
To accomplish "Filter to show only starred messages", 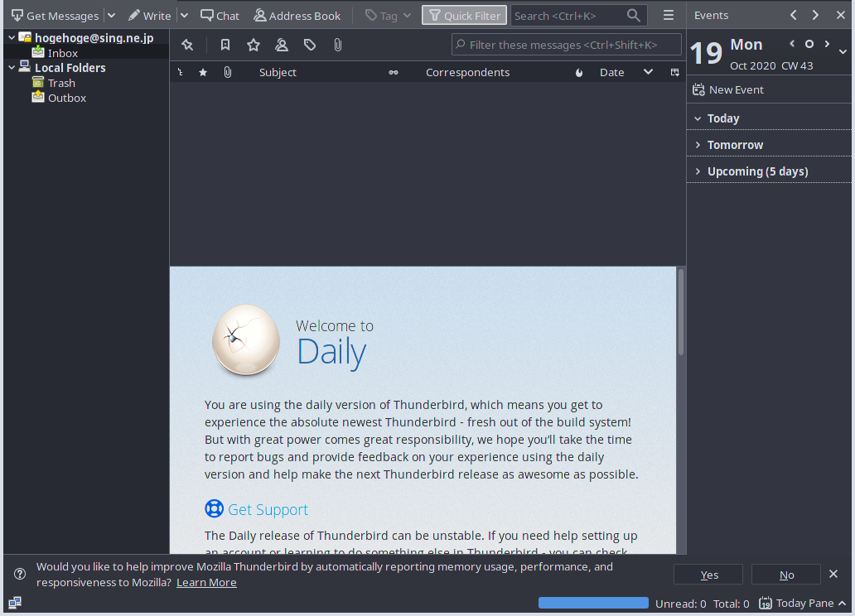I will pos(253,45).
